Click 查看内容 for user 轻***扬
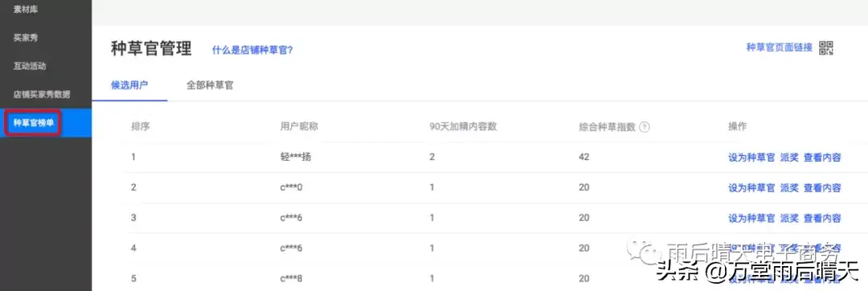868x291 pixels. (823, 157)
